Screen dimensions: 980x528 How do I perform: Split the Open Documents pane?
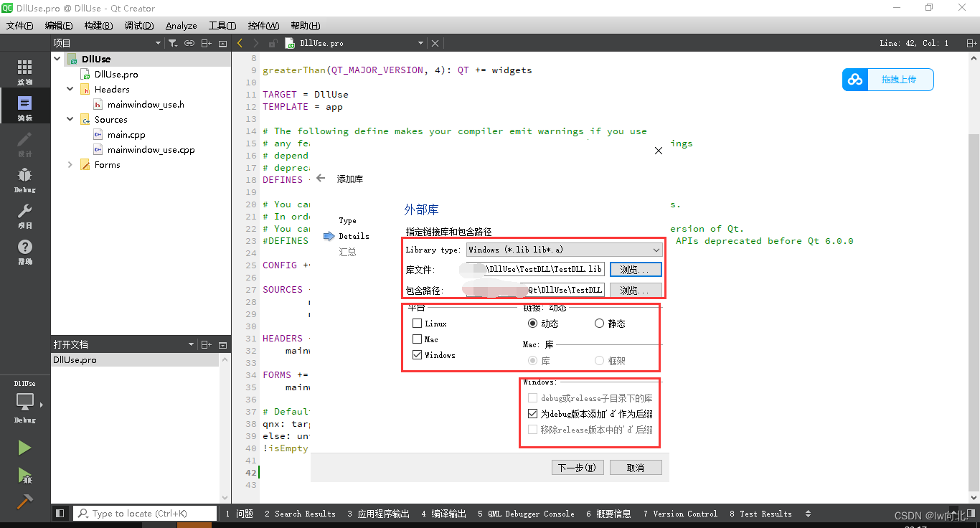point(207,344)
